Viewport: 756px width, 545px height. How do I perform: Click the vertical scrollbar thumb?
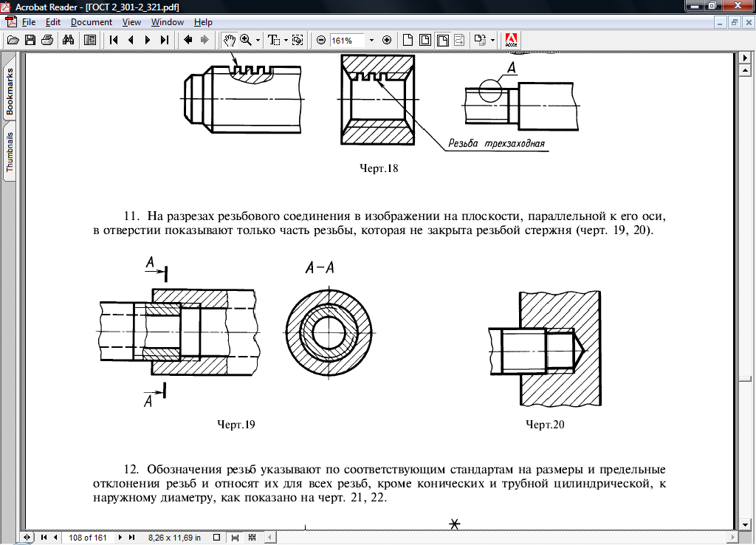(746, 379)
